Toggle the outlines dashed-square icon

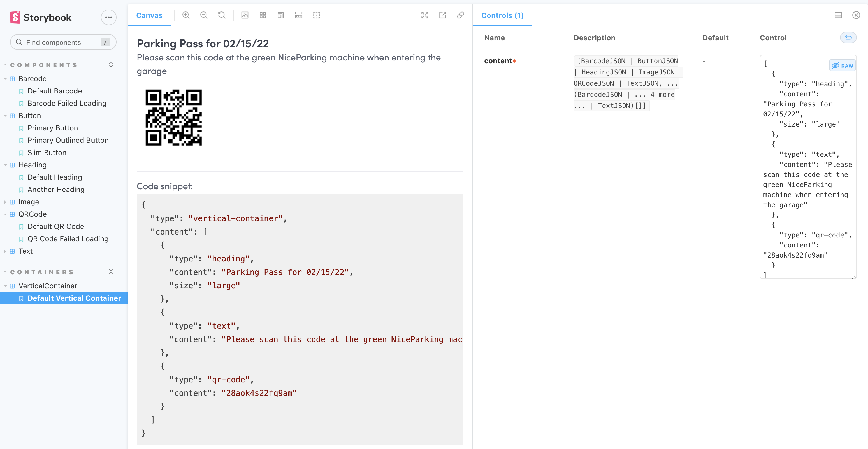point(316,15)
